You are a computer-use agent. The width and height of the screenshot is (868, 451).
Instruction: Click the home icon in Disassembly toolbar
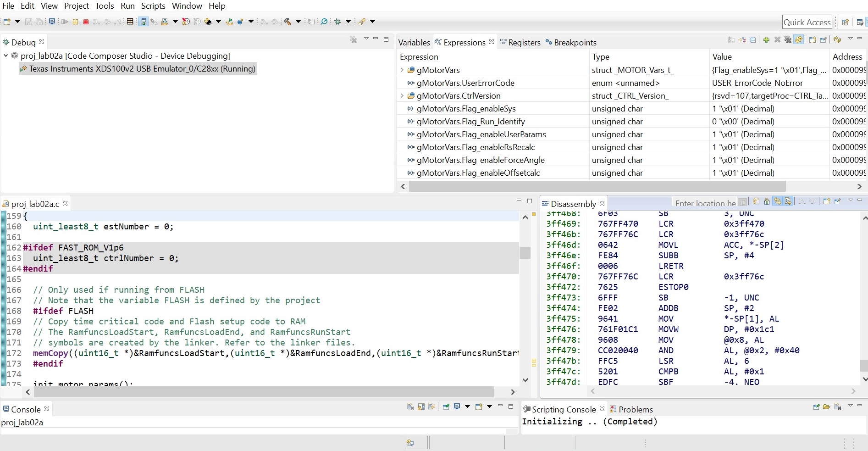[767, 201]
